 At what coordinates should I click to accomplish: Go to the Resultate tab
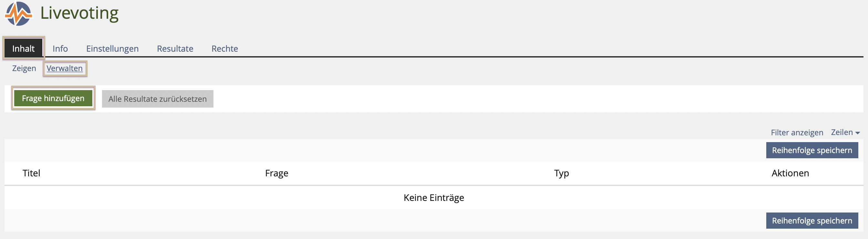175,48
